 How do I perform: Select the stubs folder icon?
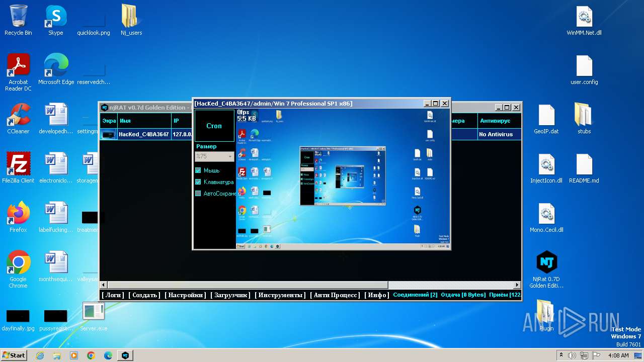(584, 119)
